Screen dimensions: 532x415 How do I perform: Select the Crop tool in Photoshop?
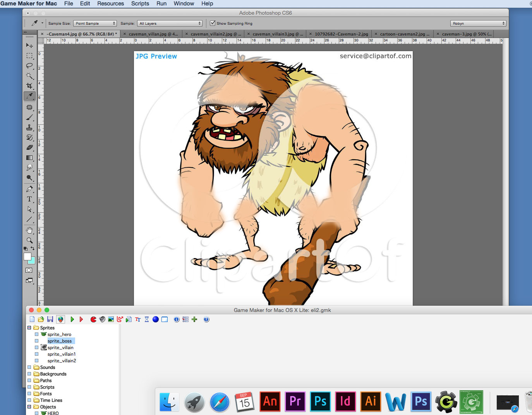pyautogui.click(x=29, y=86)
